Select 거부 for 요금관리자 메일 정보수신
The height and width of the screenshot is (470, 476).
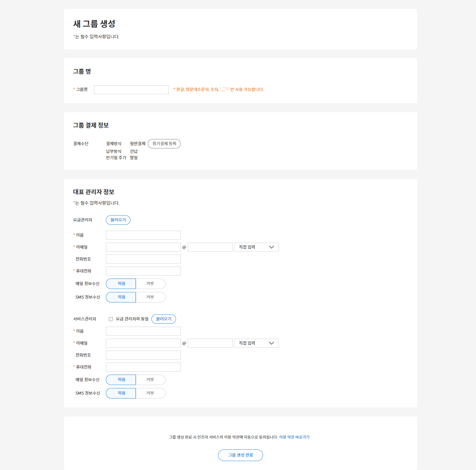click(150, 284)
